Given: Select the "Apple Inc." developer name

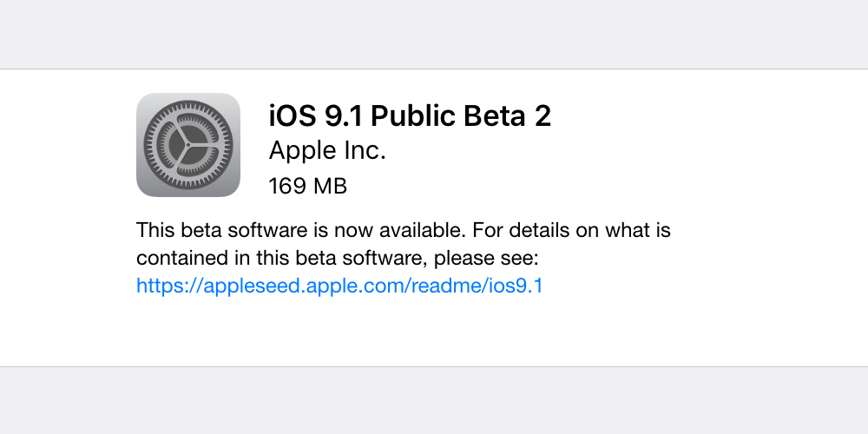Looking at the screenshot, I should pyautogui.click(x=327, y=150).
